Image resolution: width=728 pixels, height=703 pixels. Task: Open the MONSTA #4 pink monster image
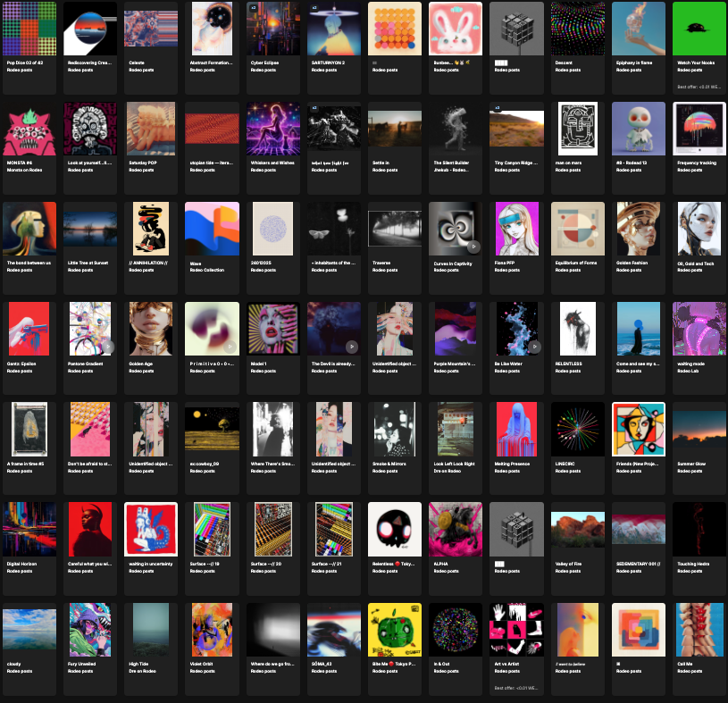click(x=29, y=129)
